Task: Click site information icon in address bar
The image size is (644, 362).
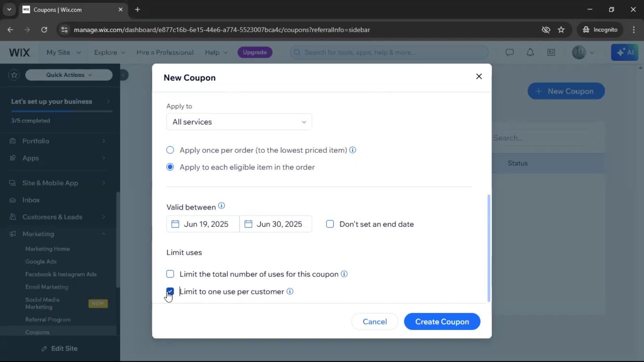Action: [x=64, y=29]
